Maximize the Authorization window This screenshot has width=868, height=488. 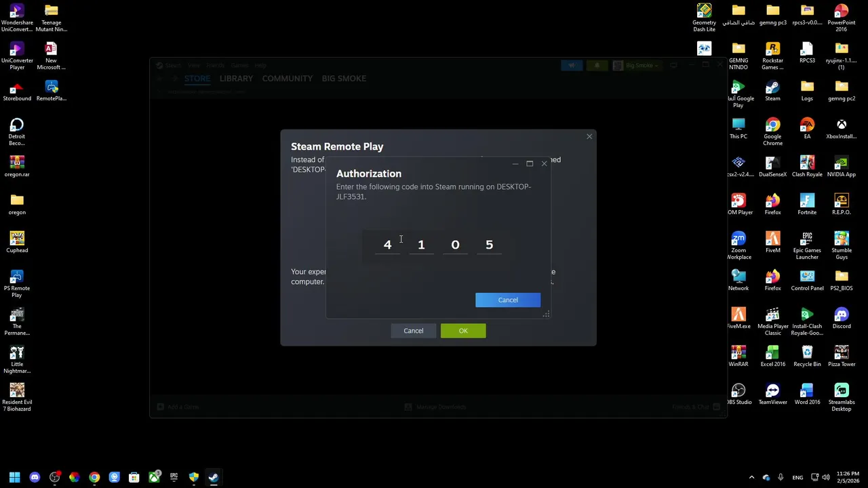point(530,163)
